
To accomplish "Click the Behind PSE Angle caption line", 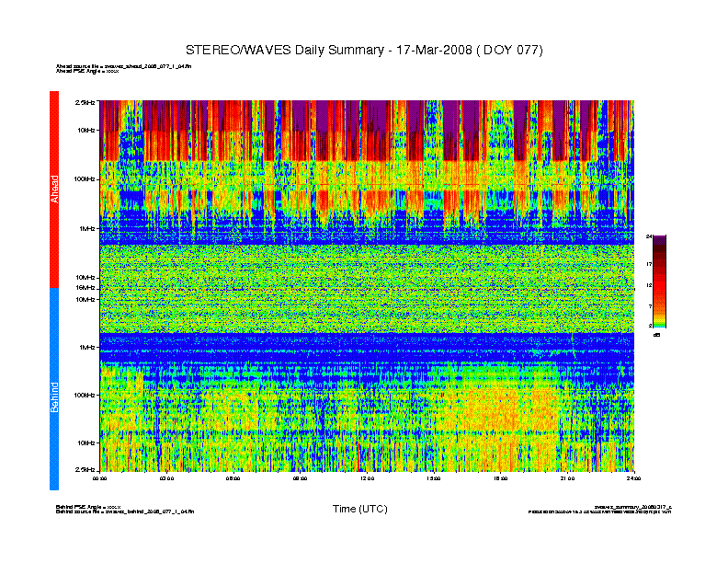I will click(88, 507).
